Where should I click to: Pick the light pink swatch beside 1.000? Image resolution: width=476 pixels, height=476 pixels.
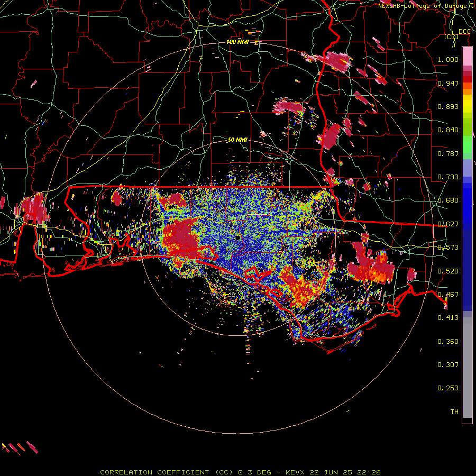coord(467,57)
